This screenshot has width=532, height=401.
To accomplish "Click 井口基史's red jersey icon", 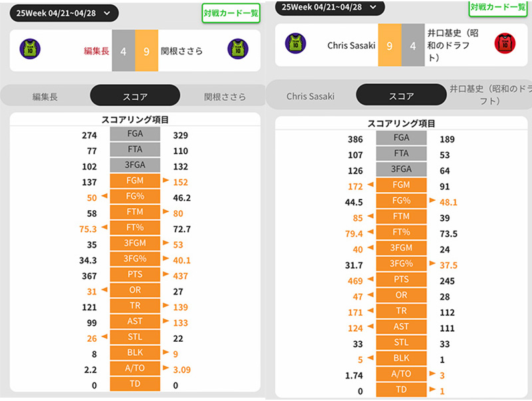I will (505, 44).
